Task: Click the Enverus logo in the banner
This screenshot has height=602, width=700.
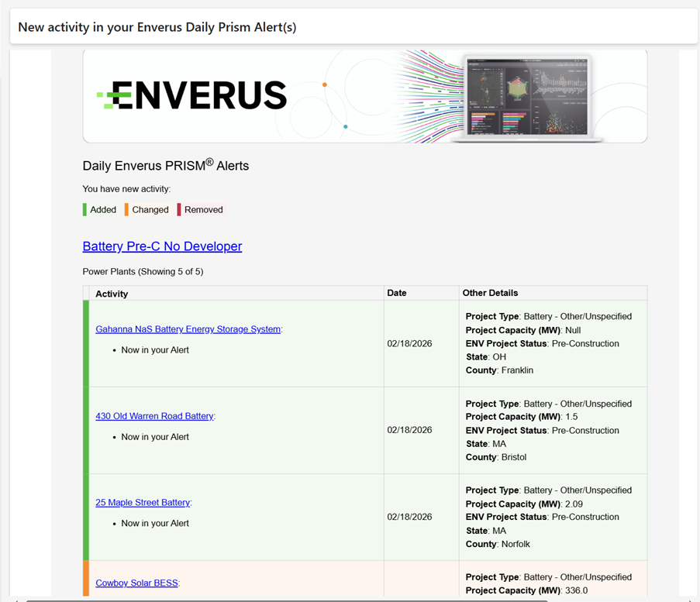Action: (x=191, y=95)
